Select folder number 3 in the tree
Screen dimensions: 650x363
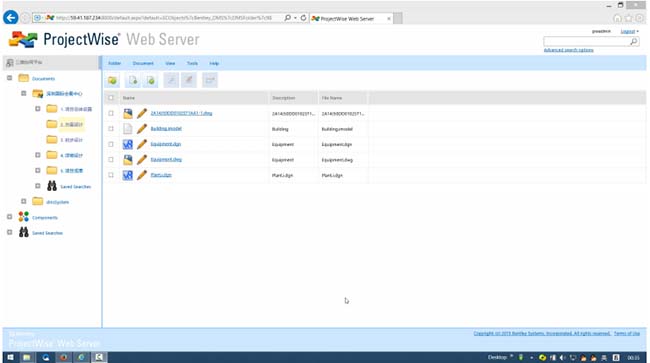[71, 140]
